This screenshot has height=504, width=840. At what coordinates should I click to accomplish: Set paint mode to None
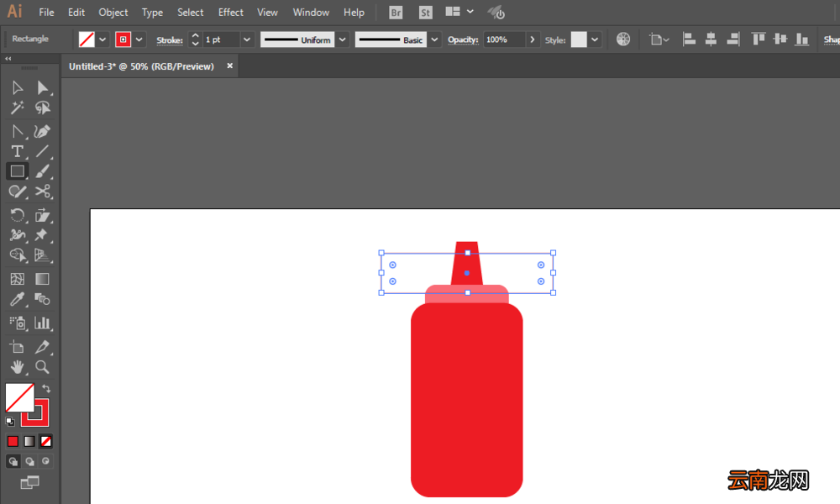pyautogui.click(x=46, y=441)
